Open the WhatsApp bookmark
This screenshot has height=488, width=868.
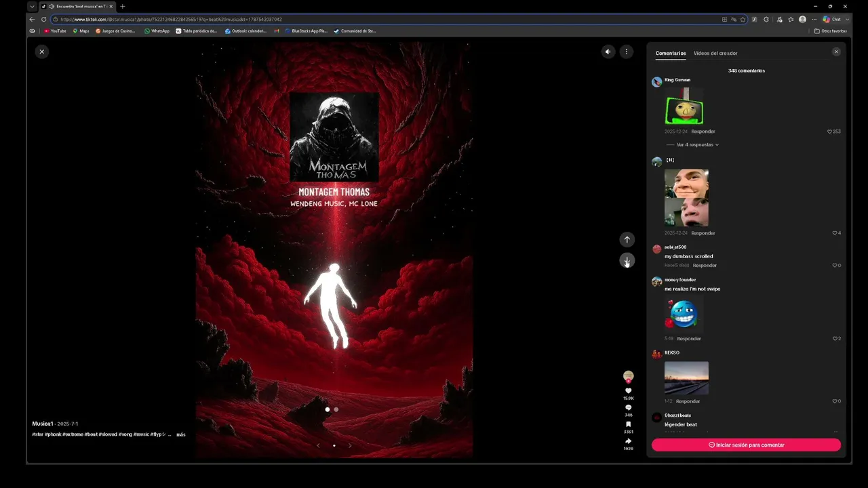click(x=157, y=30)
